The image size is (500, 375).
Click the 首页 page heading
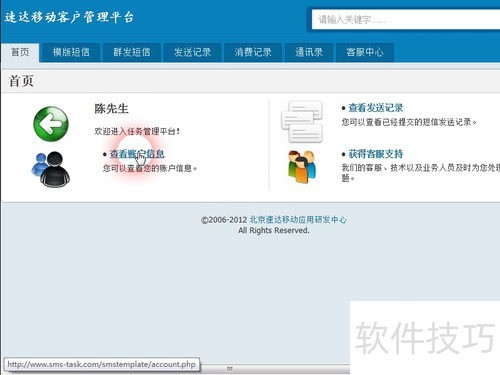[x=21, y=81]
